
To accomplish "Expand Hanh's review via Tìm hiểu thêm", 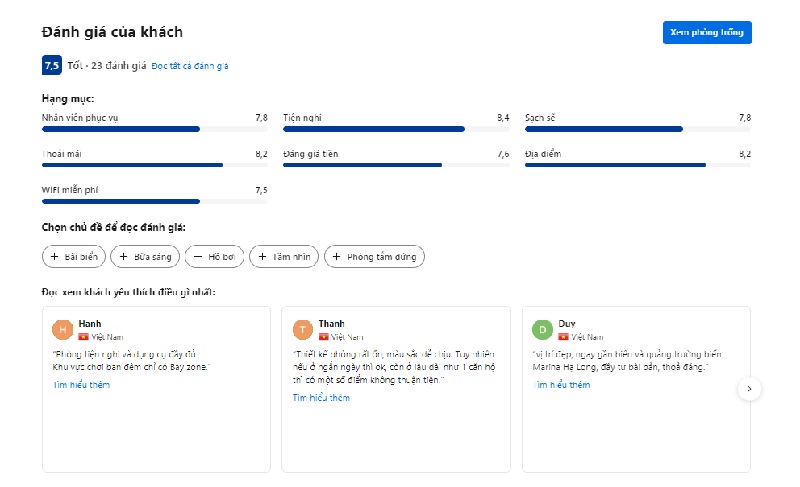I will click(81, 385).
